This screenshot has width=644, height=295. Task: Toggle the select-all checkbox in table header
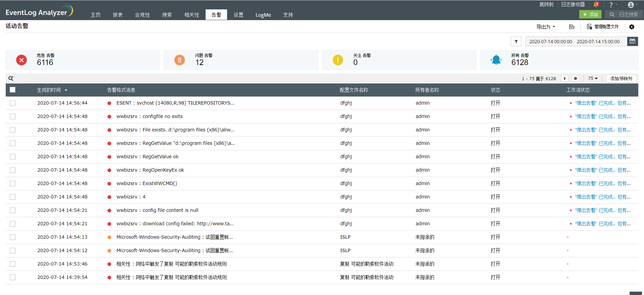point(13,90)
